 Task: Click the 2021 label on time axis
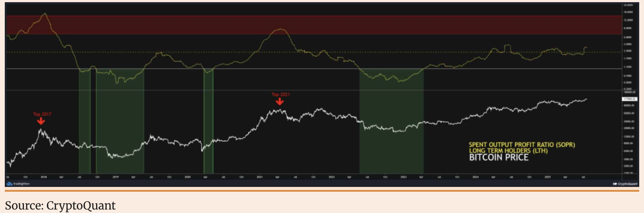(x=259, y=177)
